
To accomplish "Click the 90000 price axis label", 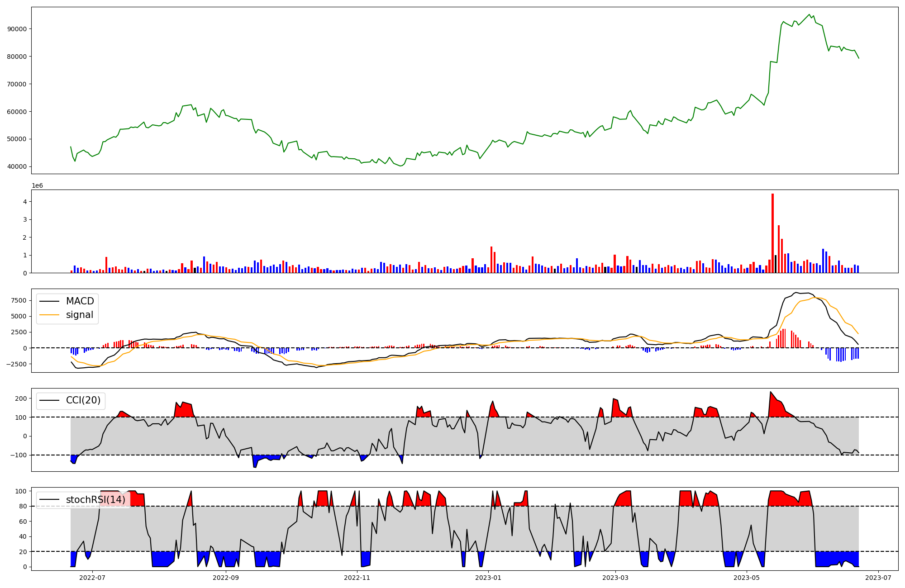I will coord(17,29).
